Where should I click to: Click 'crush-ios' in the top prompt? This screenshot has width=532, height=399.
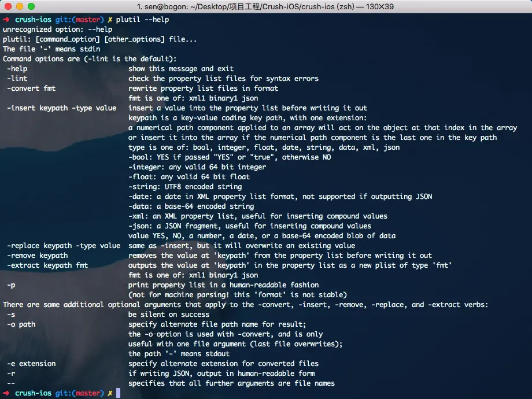click(34, 20)
